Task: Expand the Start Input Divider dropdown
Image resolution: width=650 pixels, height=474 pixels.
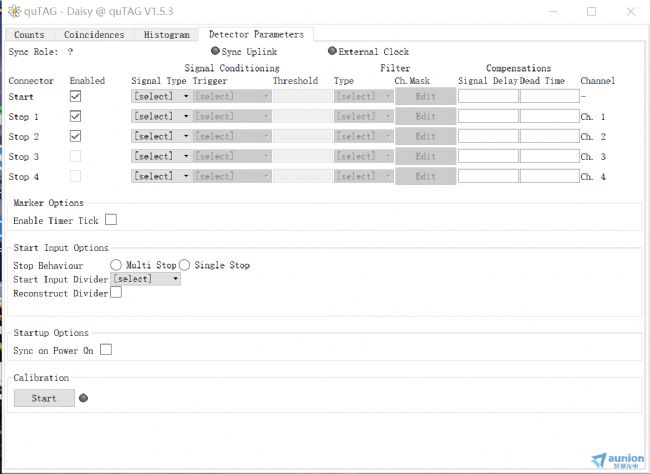Action: tap(146, 279)
